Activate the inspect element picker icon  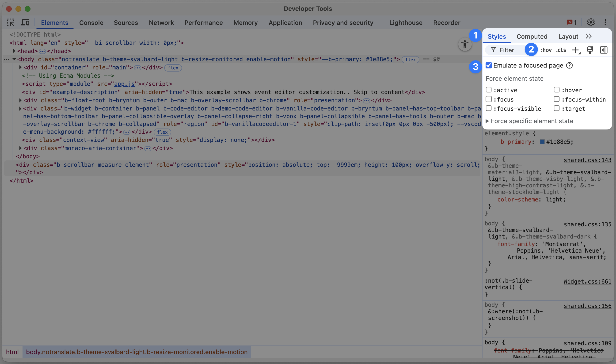click(11, 23)
